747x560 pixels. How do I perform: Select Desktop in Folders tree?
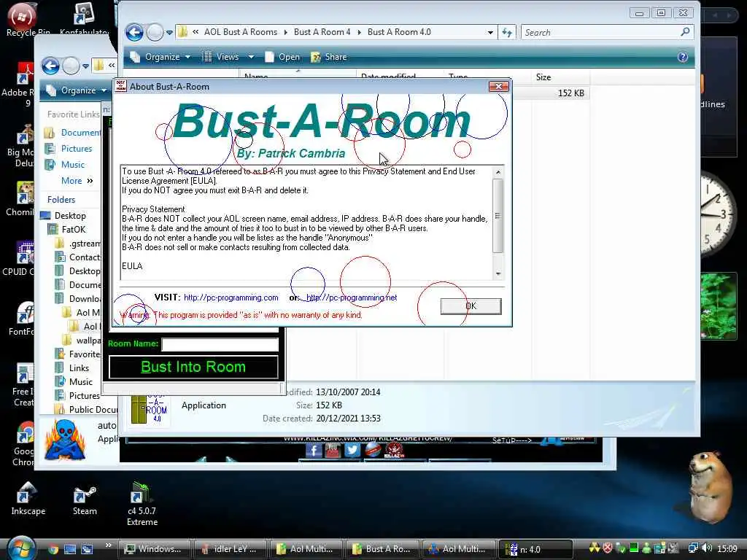pyautogui.click(x=69, y=216)
